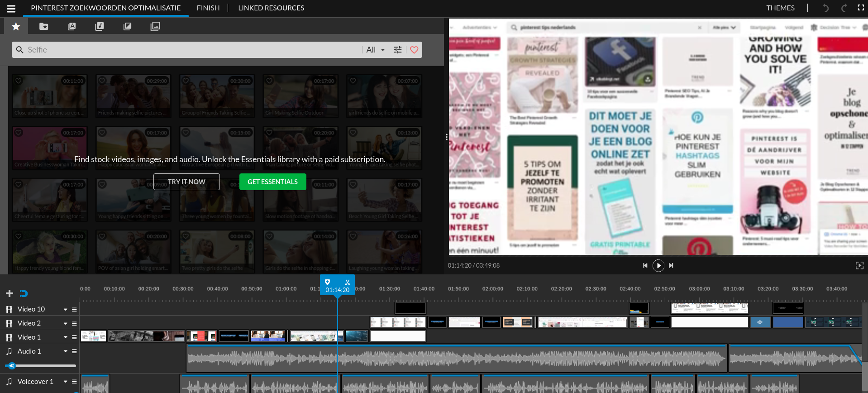Open the starred stock media tab
Image resolution: width=868 pixels, height=393 pixels.
(16, 26)
